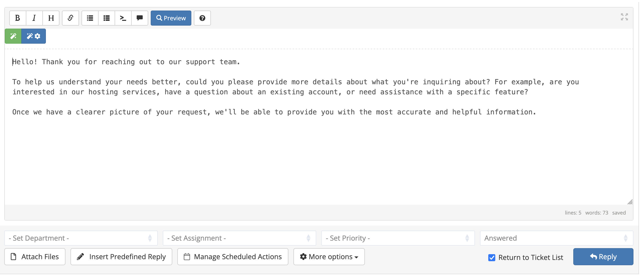Image resolution: width=644 pixels, height=276 pixels.
Task: Insert a blockquote with speech bubble icon
Action: coord(140,18)
